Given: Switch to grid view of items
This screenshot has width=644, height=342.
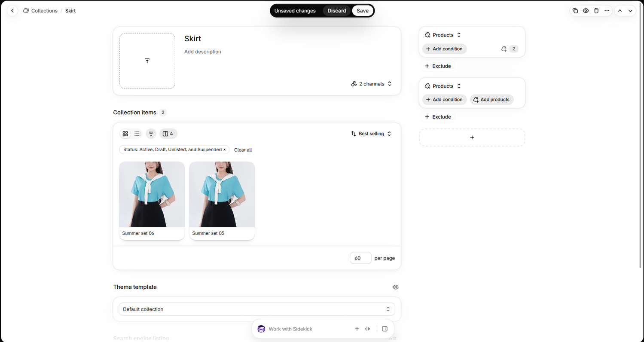Looking at the screenshot, I should coord(125,134).
